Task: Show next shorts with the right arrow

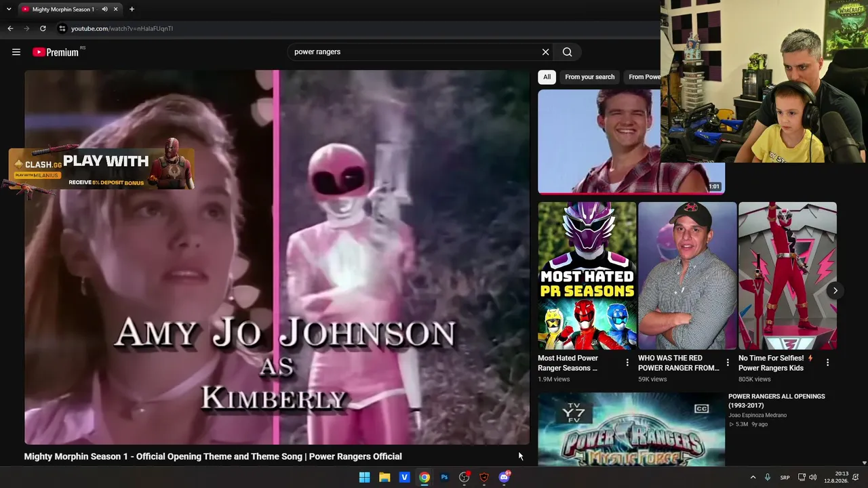Action: coord(835,291)
